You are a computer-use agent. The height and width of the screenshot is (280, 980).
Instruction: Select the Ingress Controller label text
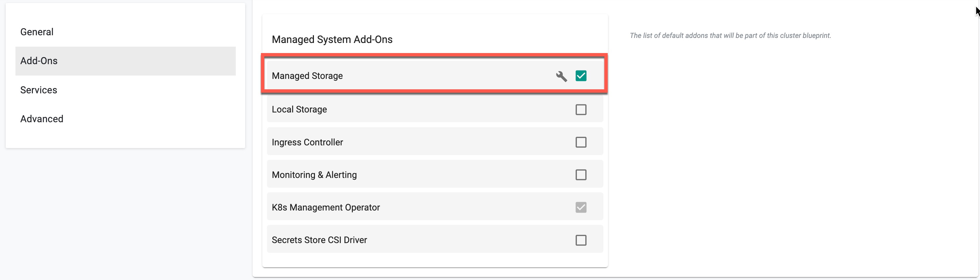307,142
